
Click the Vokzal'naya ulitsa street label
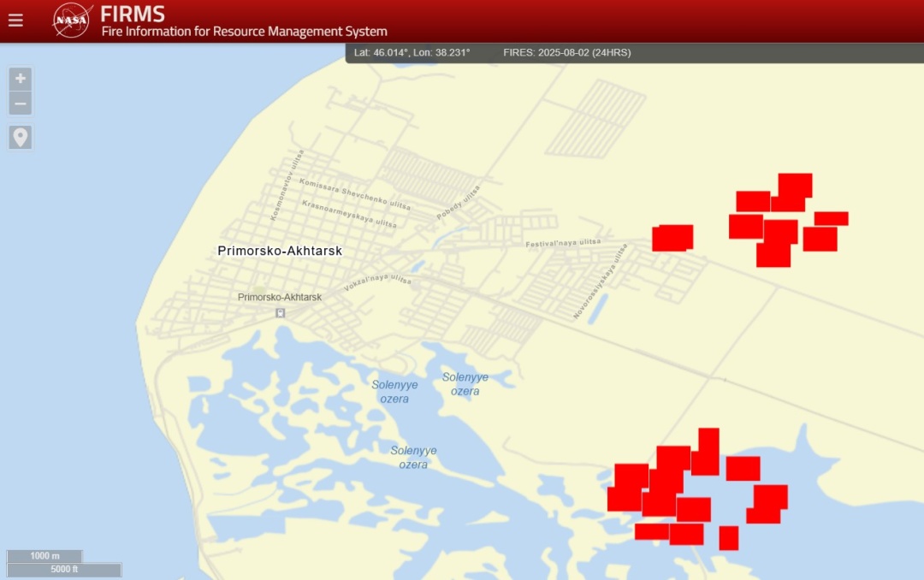(x=377, y=283)
